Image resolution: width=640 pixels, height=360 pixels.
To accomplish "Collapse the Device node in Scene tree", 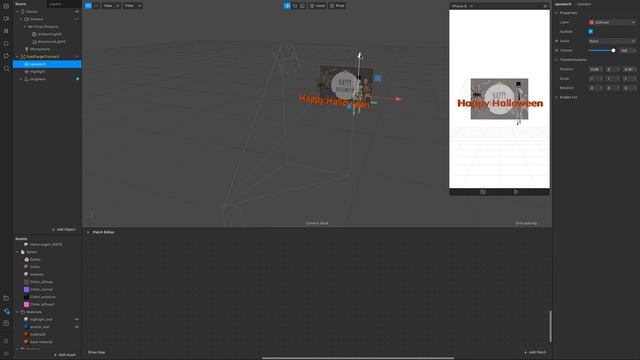I will 17,12.
